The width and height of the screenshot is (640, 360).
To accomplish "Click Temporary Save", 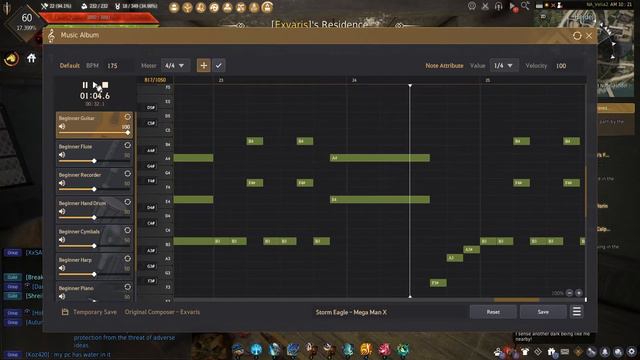I will click(95, 312).
